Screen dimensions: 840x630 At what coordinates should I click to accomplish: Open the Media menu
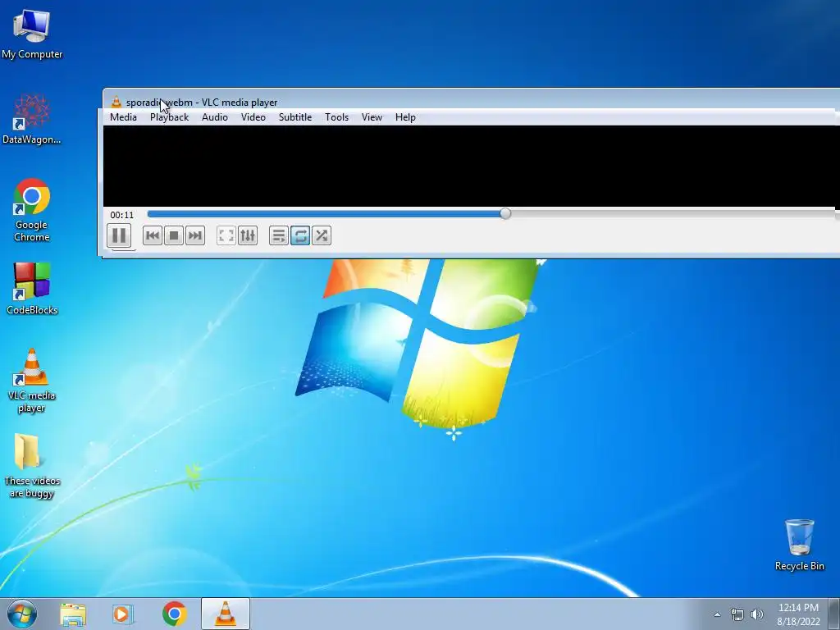click(123, 117)
